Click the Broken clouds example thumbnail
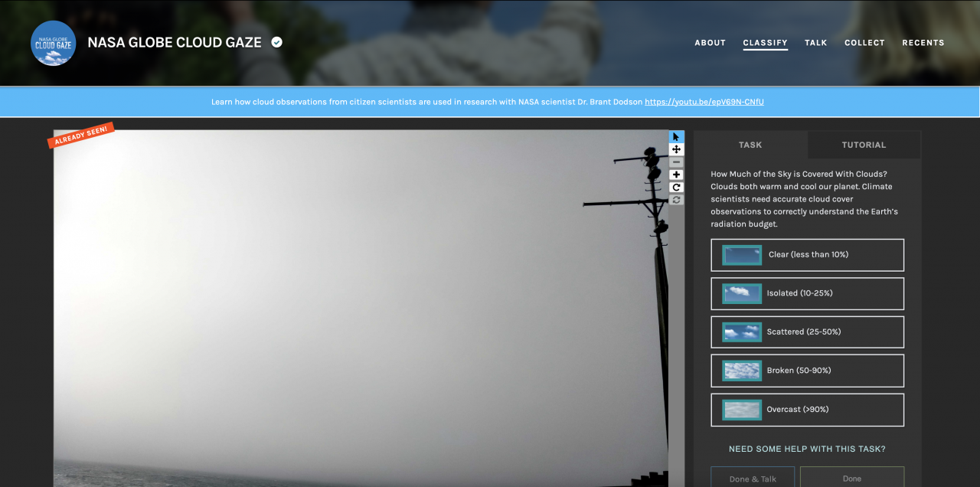Viewport: 980px width, 487px height. pos(742,371)
